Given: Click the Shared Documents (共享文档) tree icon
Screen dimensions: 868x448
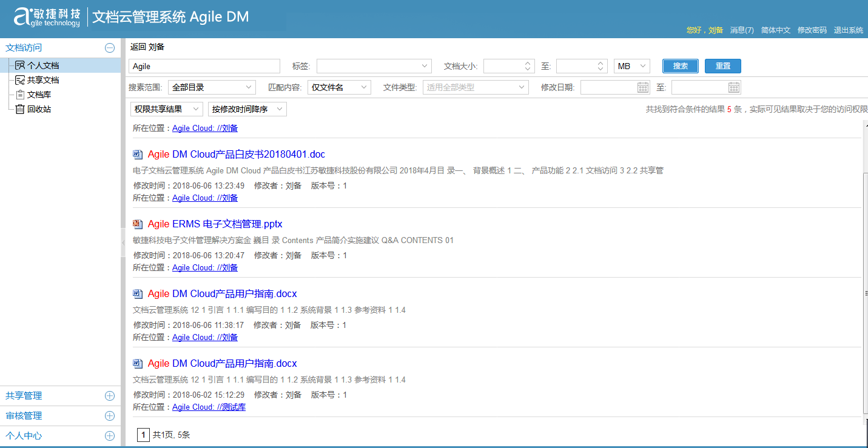Looking at the screenshot, I should coord(20,80).
